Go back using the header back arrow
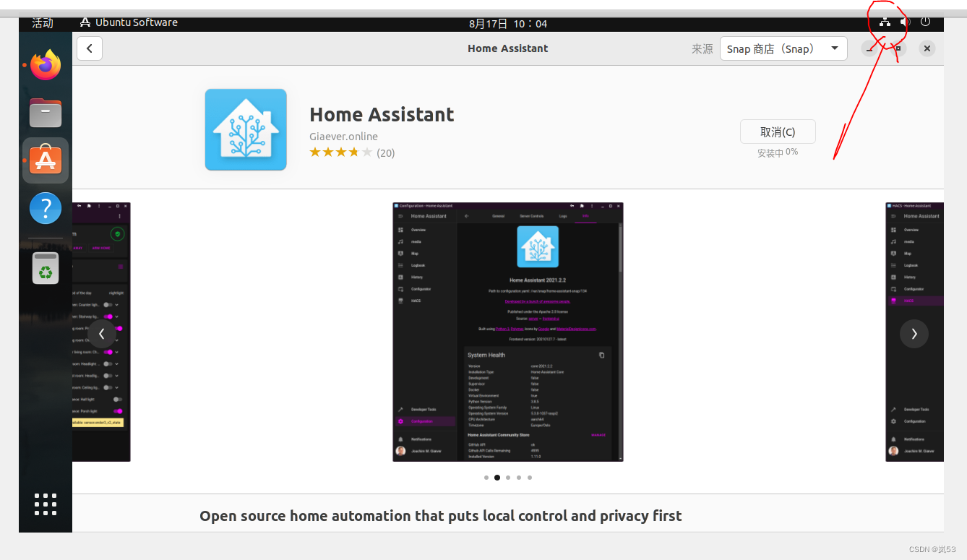Viewport: 967px width, 560px height. click(90, 48)
